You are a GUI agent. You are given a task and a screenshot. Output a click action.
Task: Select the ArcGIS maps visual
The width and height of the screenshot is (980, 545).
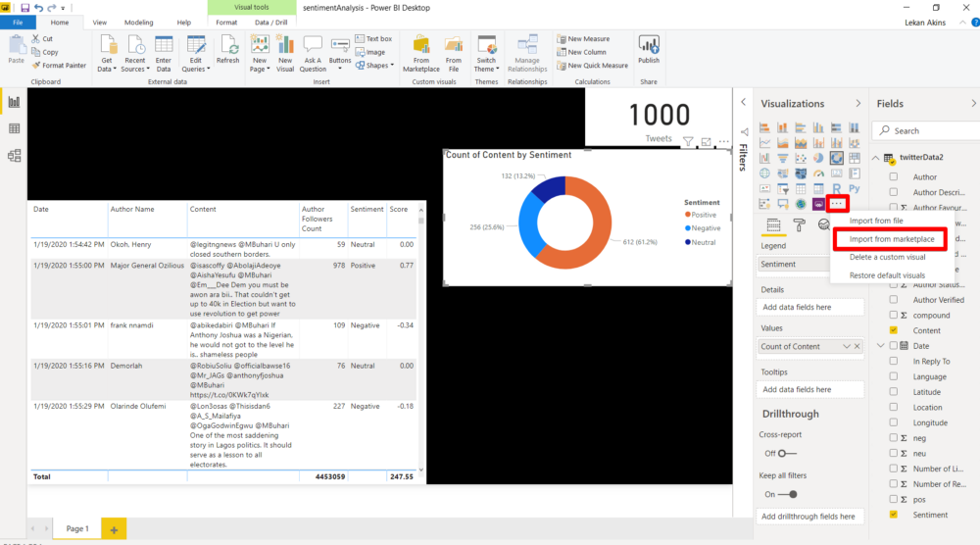tap(801, 204)
